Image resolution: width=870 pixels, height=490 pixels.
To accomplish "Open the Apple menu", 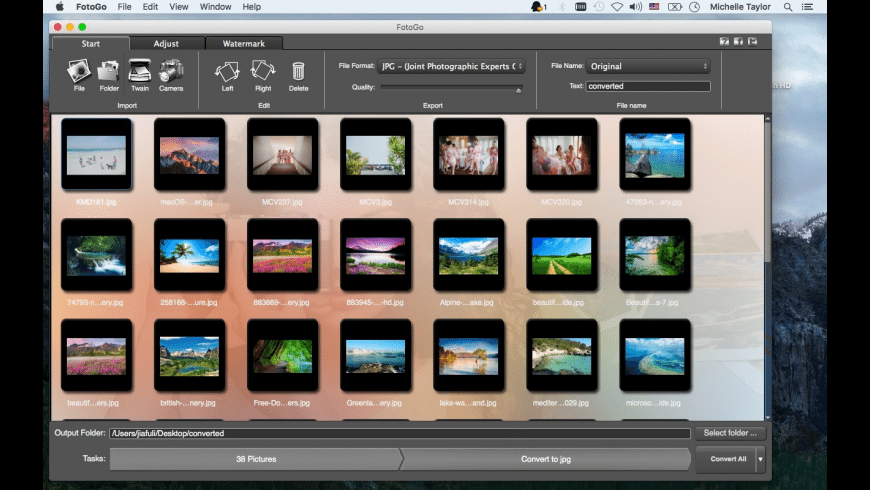I will point(59,7).
